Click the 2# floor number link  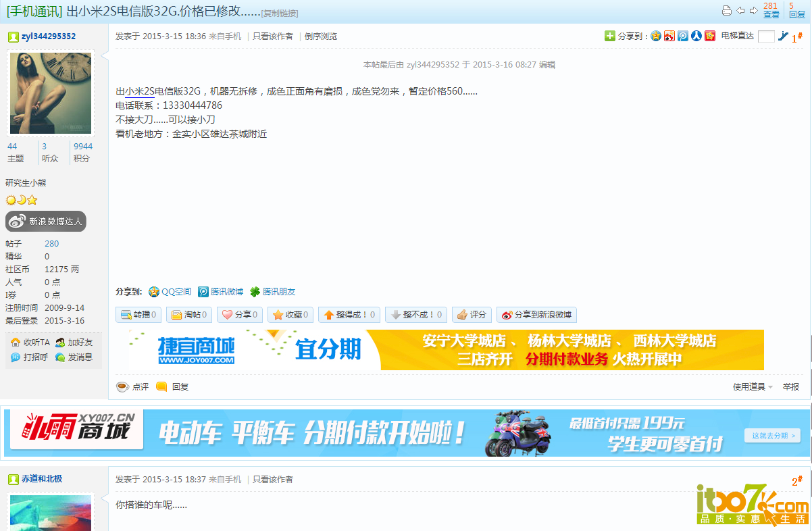coord(797,482)
